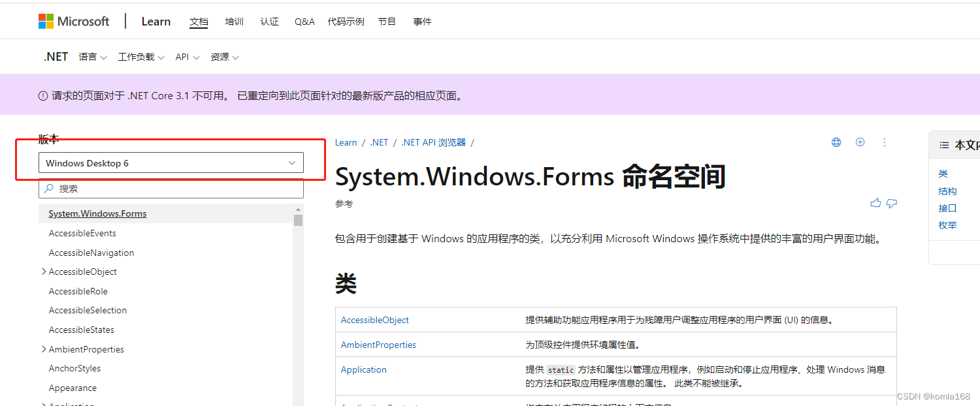Expand the 语言 dropdown menu

(92, 57)
